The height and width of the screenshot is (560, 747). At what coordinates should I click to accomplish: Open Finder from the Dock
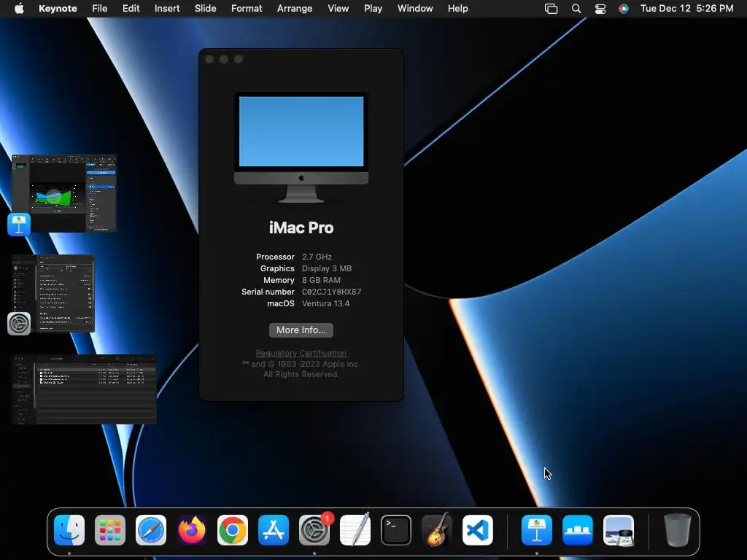(x=69, y=530)
